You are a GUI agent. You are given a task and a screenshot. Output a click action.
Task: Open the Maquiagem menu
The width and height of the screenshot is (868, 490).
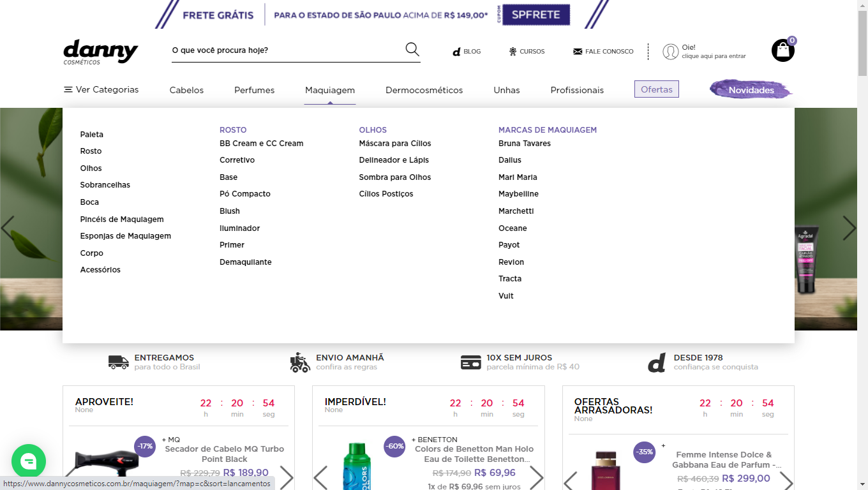pyautogui.click(x=330, y=90)
